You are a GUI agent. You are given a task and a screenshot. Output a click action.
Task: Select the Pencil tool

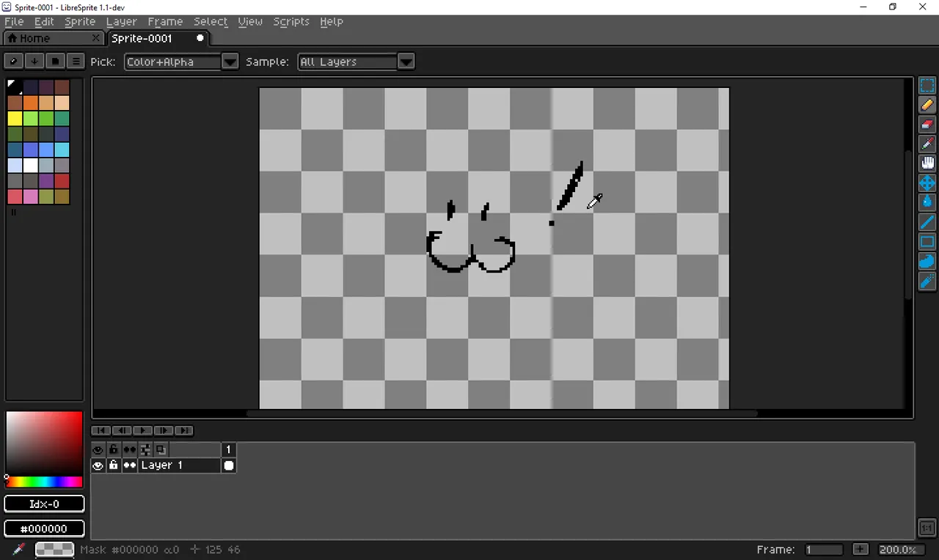(927, 105)
